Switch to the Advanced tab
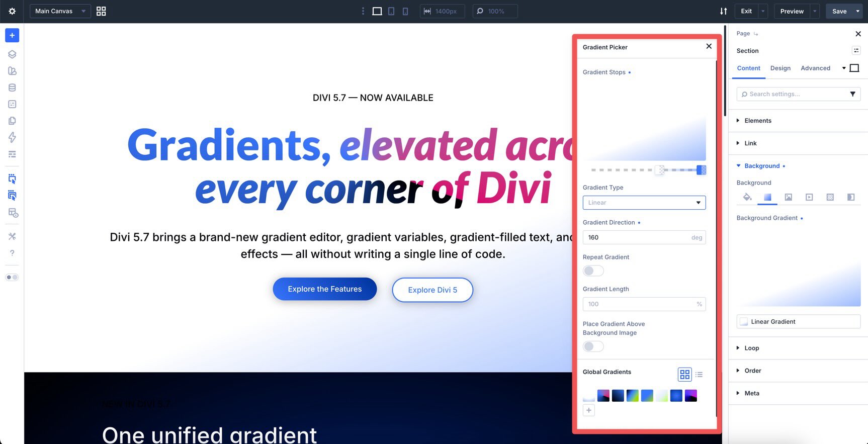Screen dimensions: 868x444 815,68
